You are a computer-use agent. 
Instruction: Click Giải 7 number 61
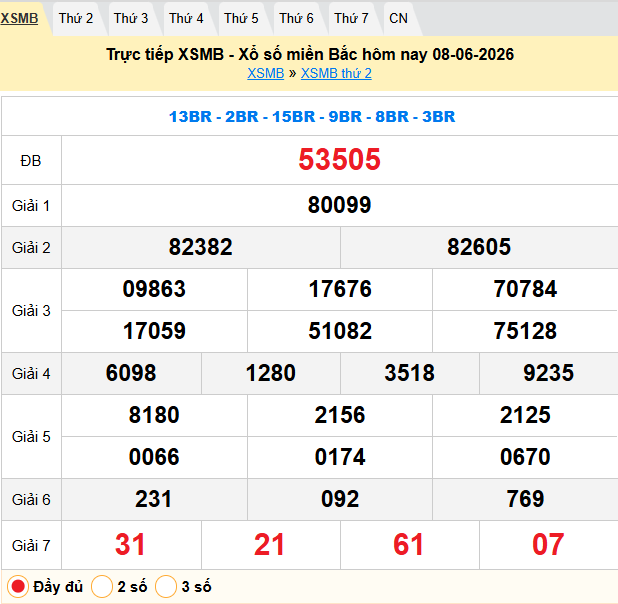(409, 545)
